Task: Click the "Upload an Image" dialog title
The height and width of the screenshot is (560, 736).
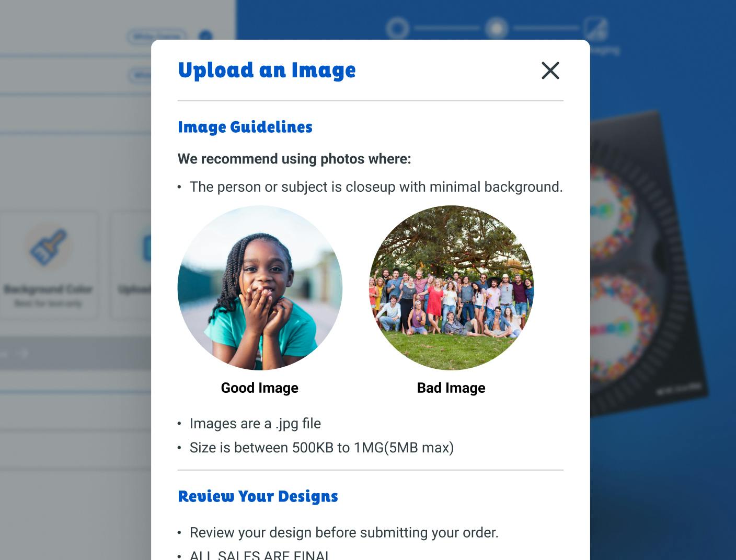Action: pos(267,70)
